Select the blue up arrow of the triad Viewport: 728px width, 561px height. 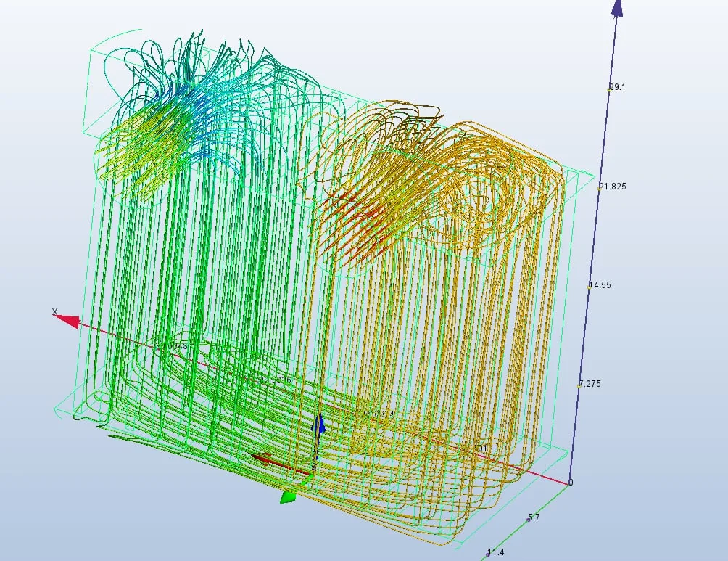(318, 425)
